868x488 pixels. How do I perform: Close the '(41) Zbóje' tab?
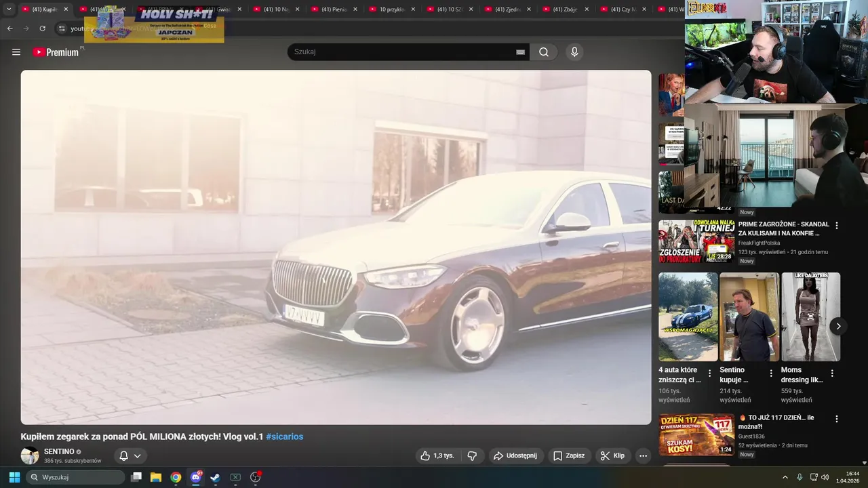(x=587, y=9)
